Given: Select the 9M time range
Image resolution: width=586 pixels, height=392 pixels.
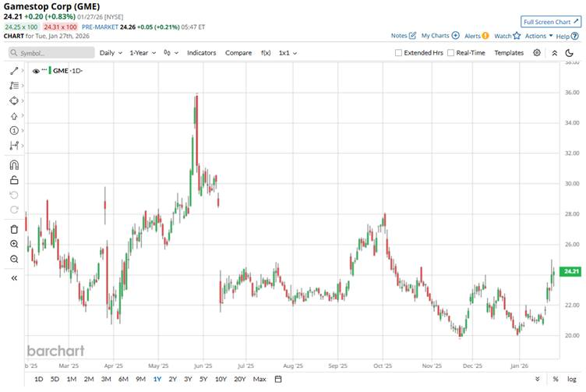Looking at the screenshot, I should coord(140,379).
